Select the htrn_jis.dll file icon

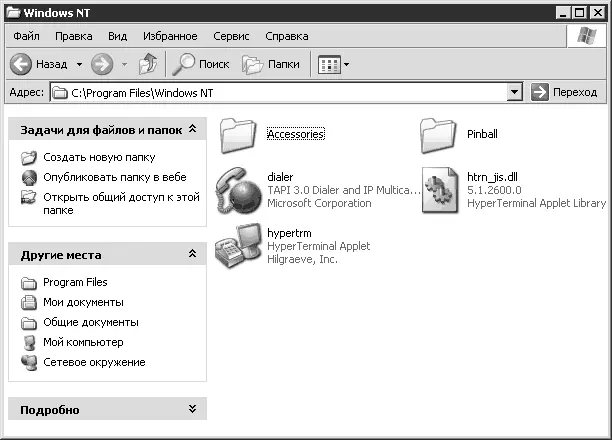pyautogui.click(x=438, y=189)
